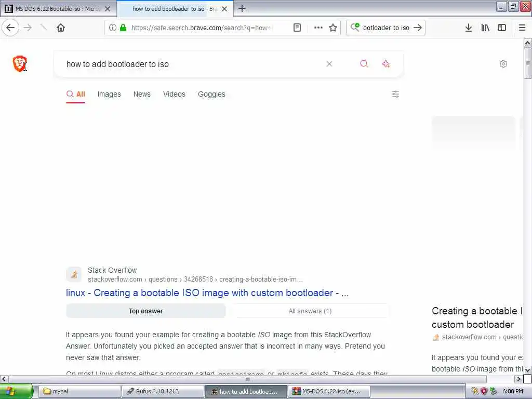Click the vertical scrollbar down arrow

527,370
